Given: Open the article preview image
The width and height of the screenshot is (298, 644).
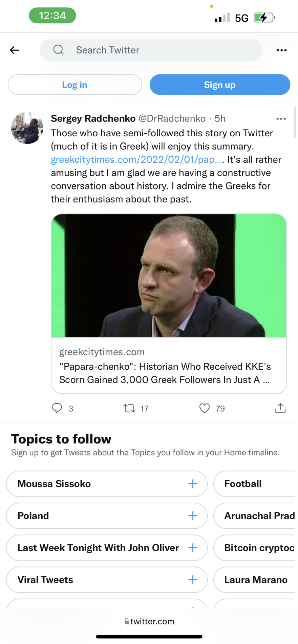Looking at the screenshot, I should (x=169, y=276).
